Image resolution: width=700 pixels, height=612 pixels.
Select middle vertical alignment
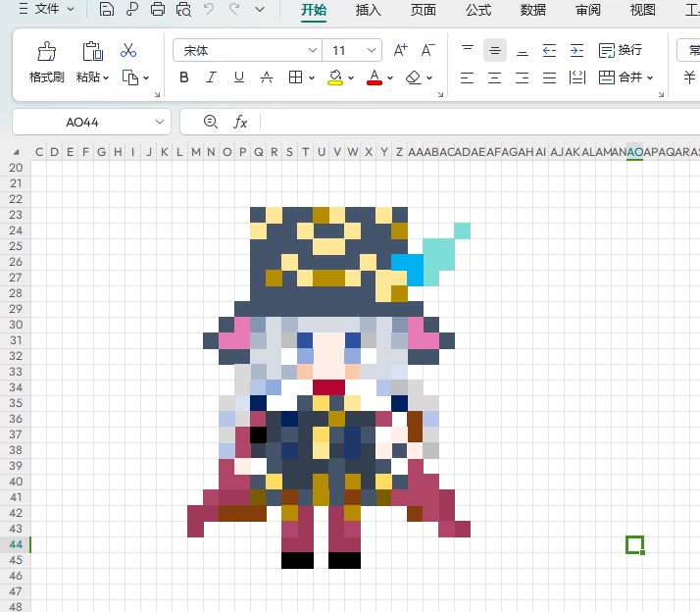click(x=495, y=50)
